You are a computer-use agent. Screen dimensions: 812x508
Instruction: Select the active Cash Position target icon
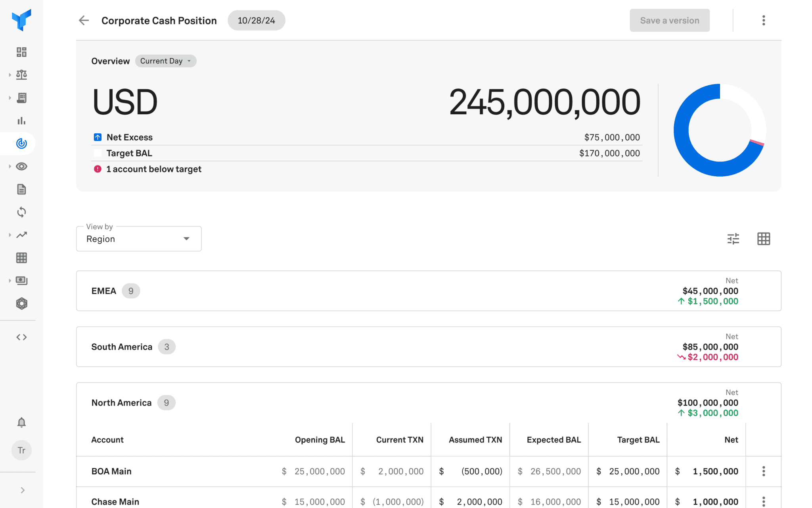[x=21, y=144]
